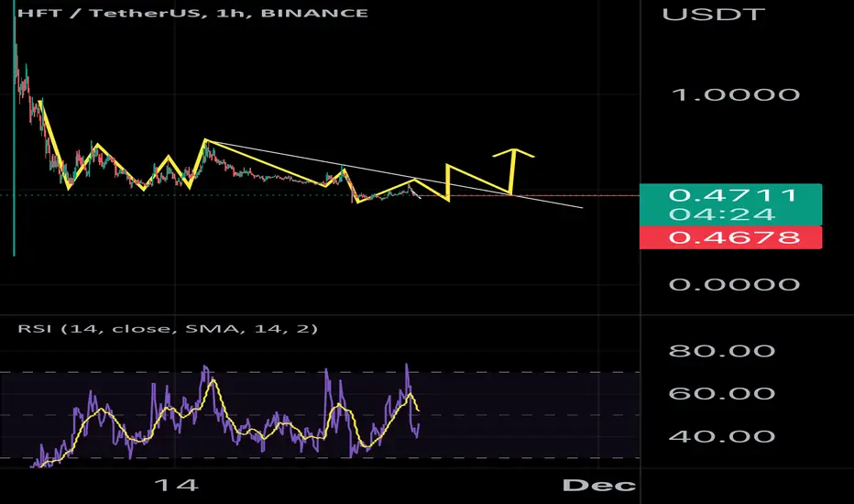Select the 40.00 RSI axis label
The height and width of the screenshot is (504, 854).
(722, 436)
